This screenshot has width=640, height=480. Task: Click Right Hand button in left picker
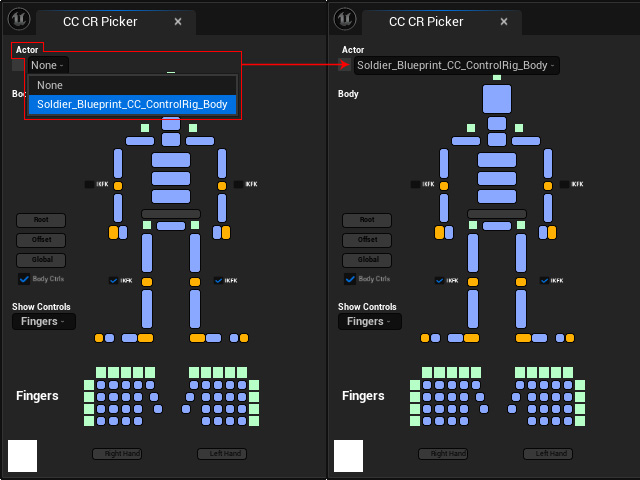tap(117, 453)
